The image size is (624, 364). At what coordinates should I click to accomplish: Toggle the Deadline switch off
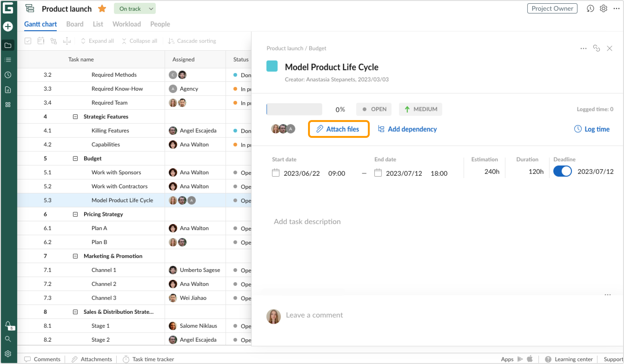click(x=562, y=171)
